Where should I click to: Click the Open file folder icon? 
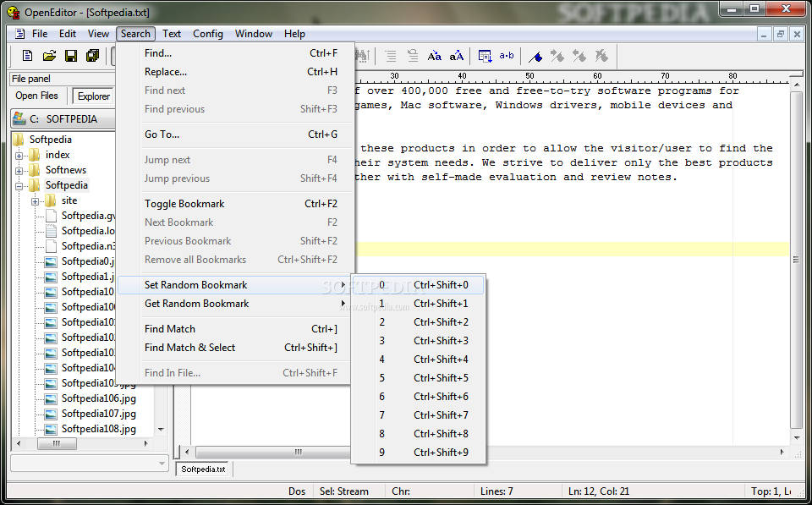click(49, 56)
